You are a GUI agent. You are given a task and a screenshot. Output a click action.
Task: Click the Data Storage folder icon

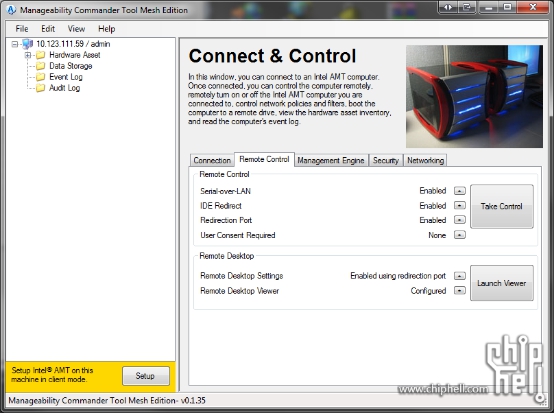tap(41, 66)
